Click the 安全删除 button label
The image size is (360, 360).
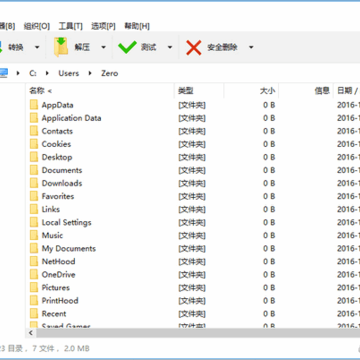point(222,47)
